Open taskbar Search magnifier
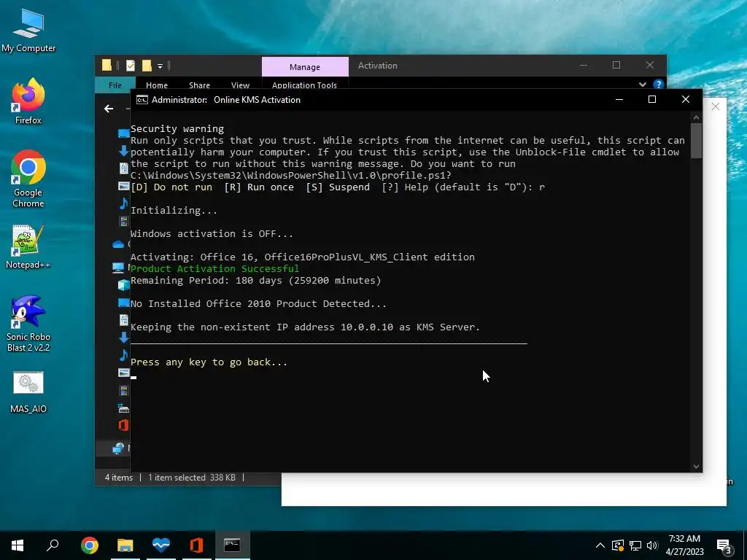The width and height of the screenshot is (747, 560). click(x=53, y=545)
